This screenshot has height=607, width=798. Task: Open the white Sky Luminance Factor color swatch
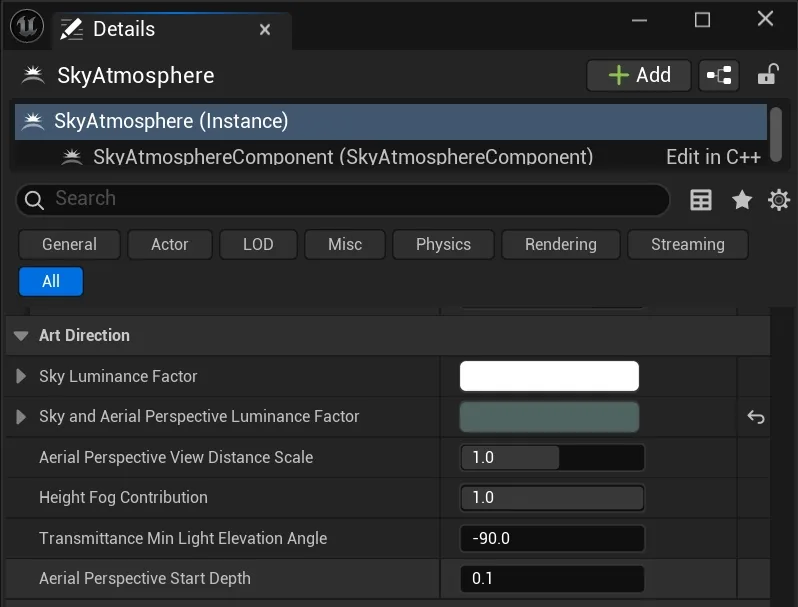click(549, 376)
